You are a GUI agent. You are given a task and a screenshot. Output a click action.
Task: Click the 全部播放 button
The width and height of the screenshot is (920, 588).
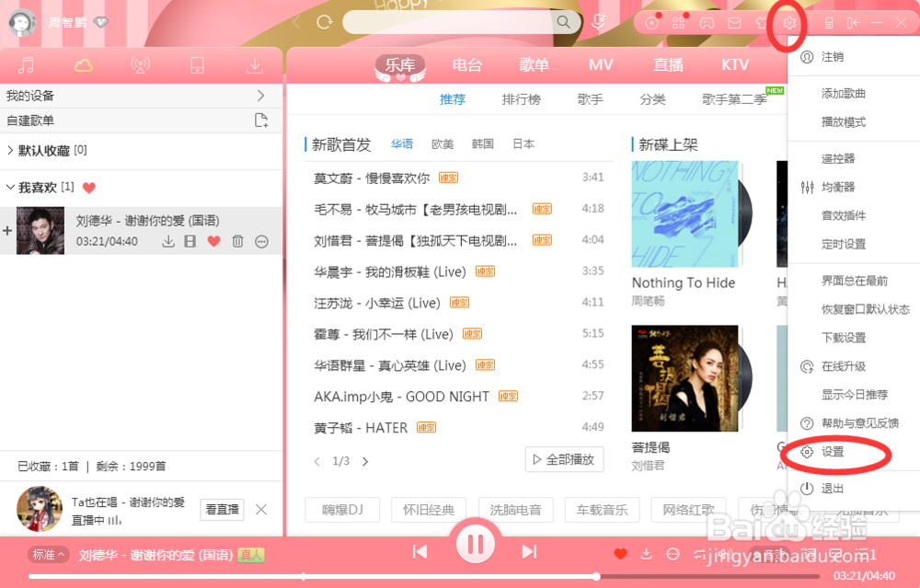(564, 459)
